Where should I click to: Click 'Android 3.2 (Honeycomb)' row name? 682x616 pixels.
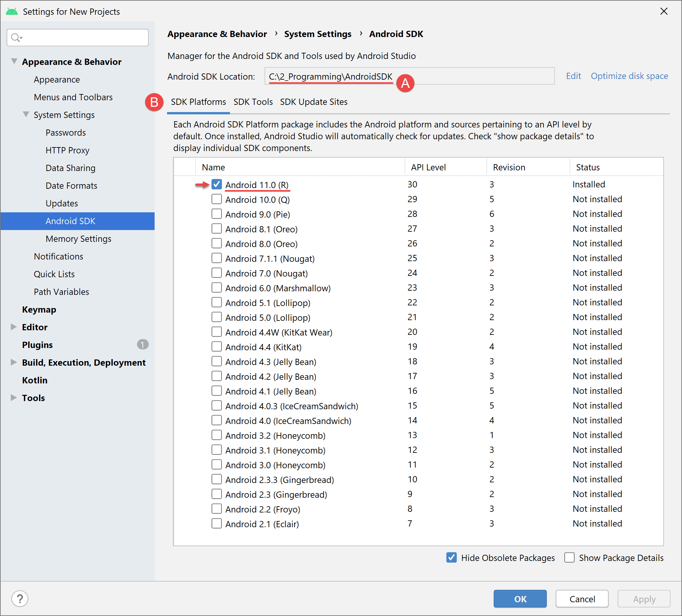275,435
